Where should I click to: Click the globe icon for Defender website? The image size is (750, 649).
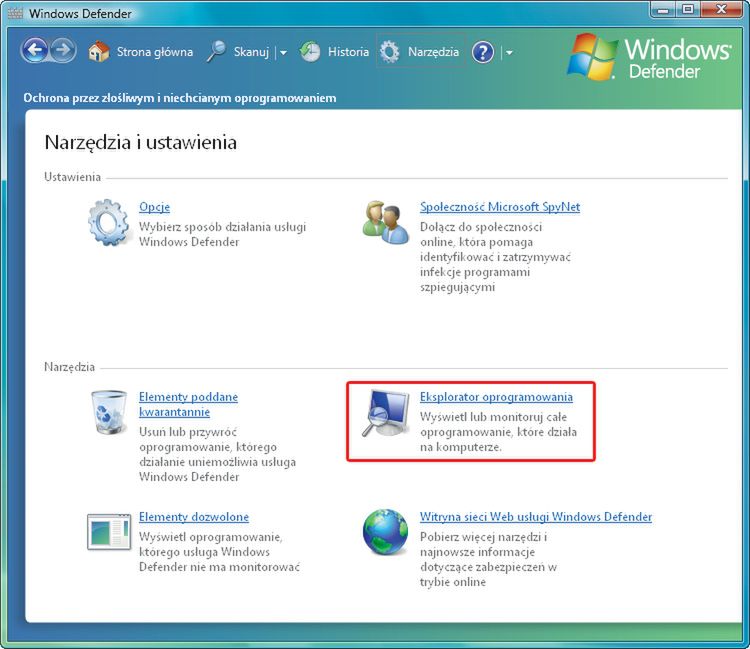coord(386,532)
